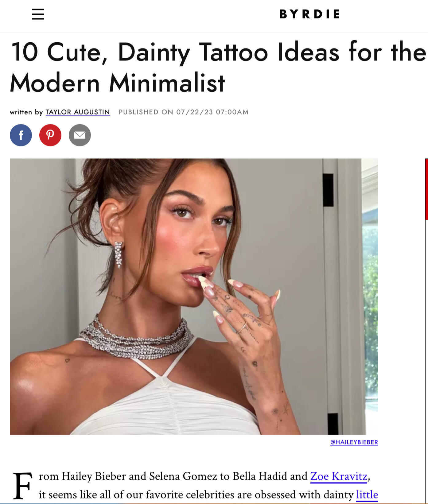Follow the Zoe Kravitz hyperlink
Image resolution: width=428 pixels, height=504 pixels.
[x=339, y=476]
